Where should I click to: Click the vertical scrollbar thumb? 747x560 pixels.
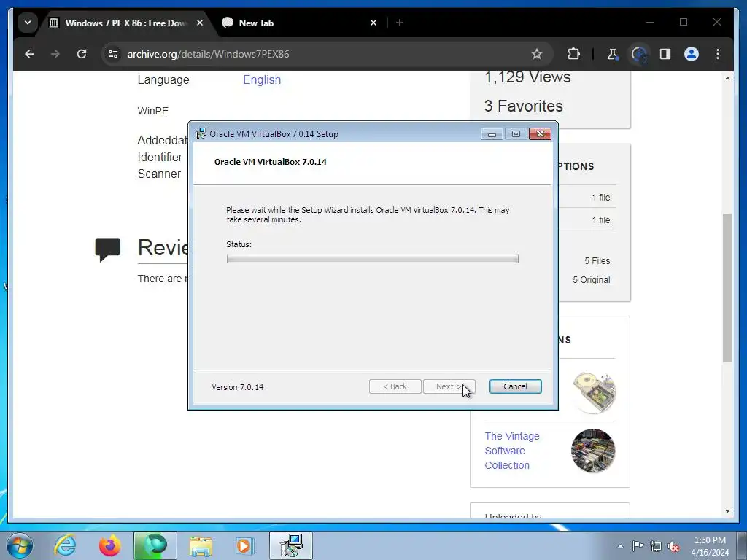(727, 287)
